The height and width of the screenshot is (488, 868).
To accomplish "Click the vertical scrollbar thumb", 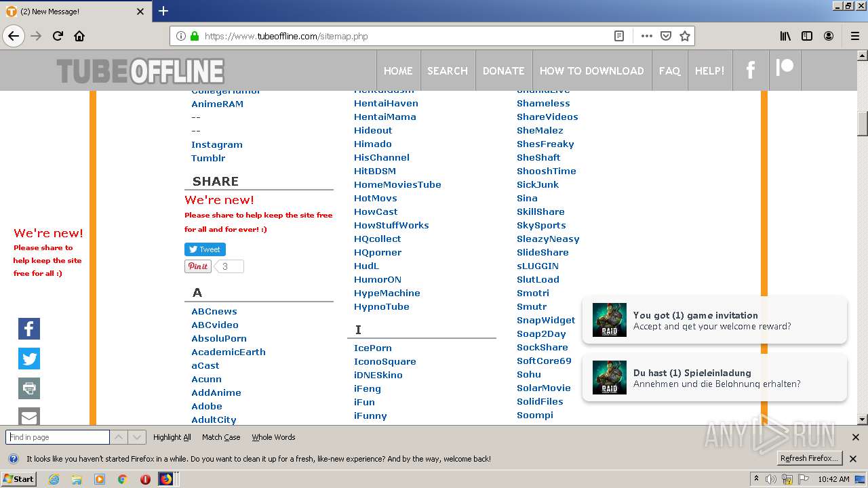I will [x=863, y=123].
